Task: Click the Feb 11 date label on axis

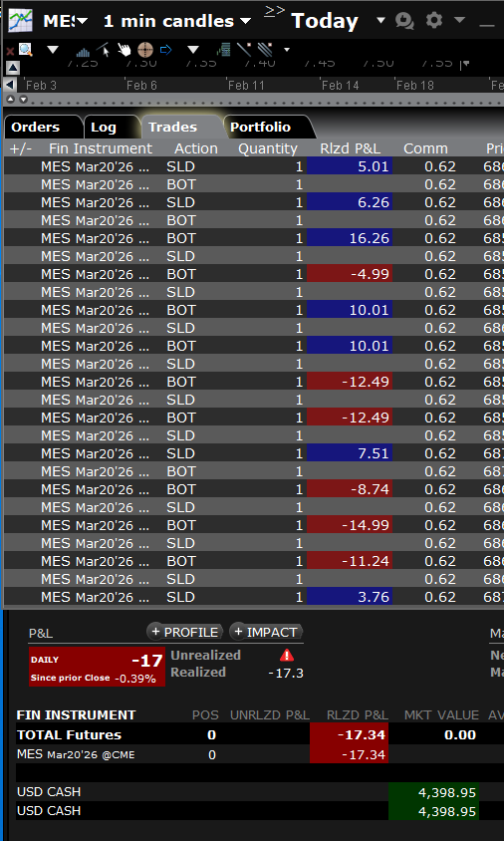Action: (x=246, y=86)
